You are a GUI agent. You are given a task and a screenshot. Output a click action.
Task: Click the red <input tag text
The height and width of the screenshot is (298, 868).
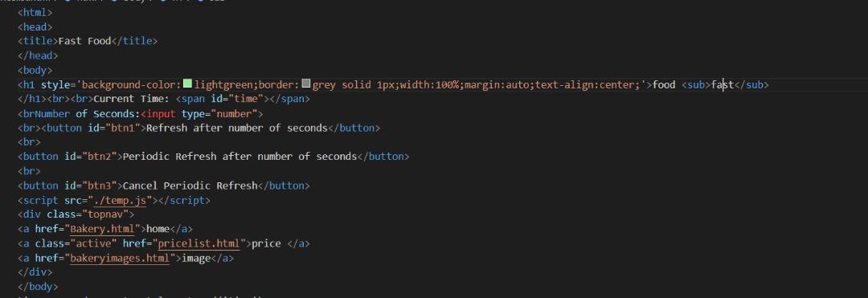pos(158,114)
